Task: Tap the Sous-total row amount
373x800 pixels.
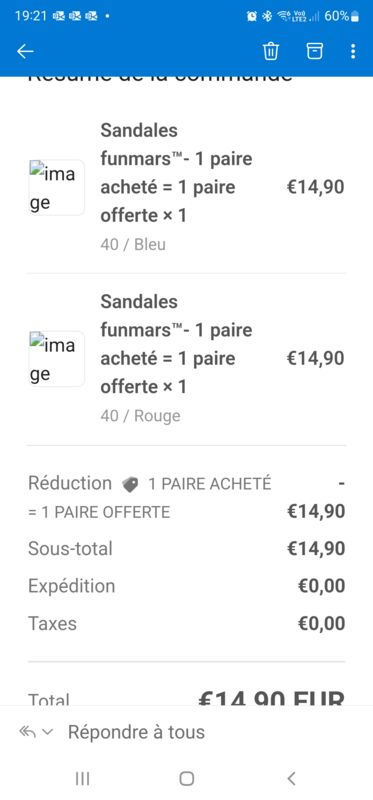Action: tap(316, 548)
